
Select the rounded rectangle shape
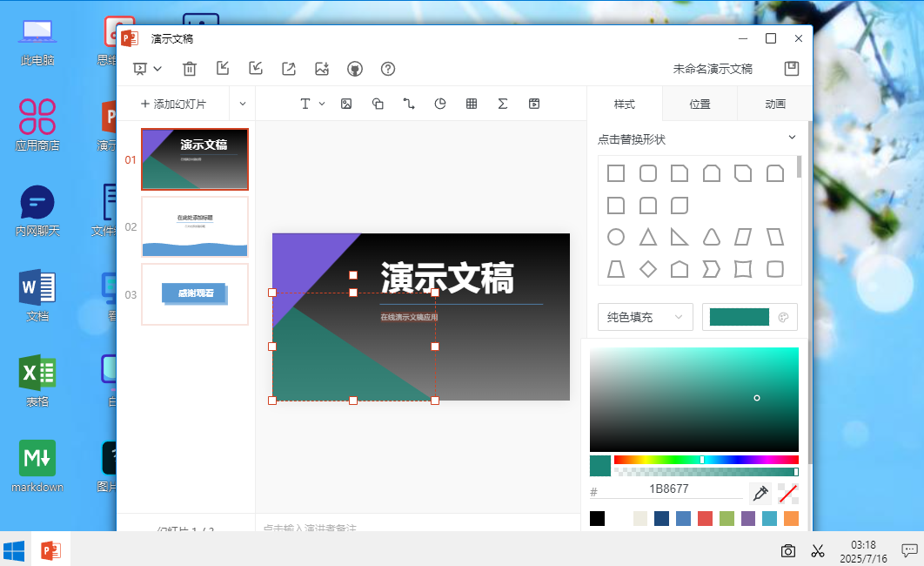(x=647, y=173)
